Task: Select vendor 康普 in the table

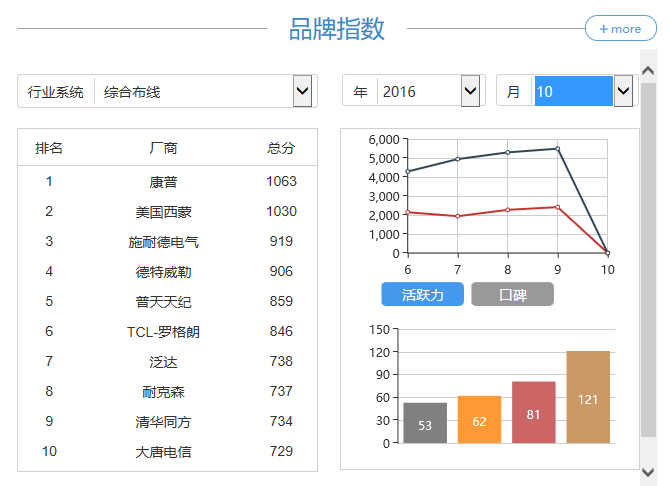Action: tap(163, 182)
